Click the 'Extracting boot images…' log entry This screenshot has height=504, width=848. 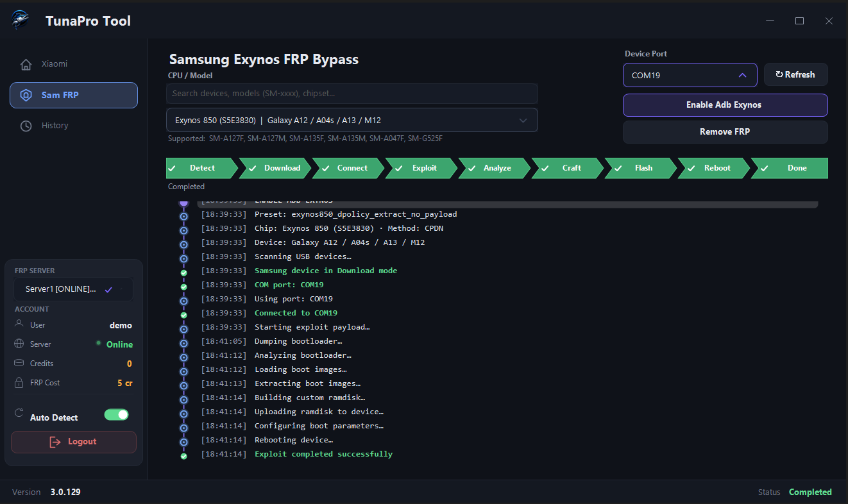pyautogui.click(x=307, y=384)
